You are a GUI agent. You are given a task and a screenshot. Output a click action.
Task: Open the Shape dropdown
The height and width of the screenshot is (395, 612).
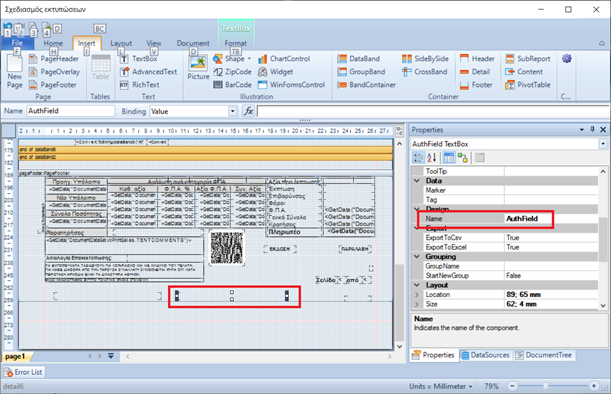click(249, 59)
